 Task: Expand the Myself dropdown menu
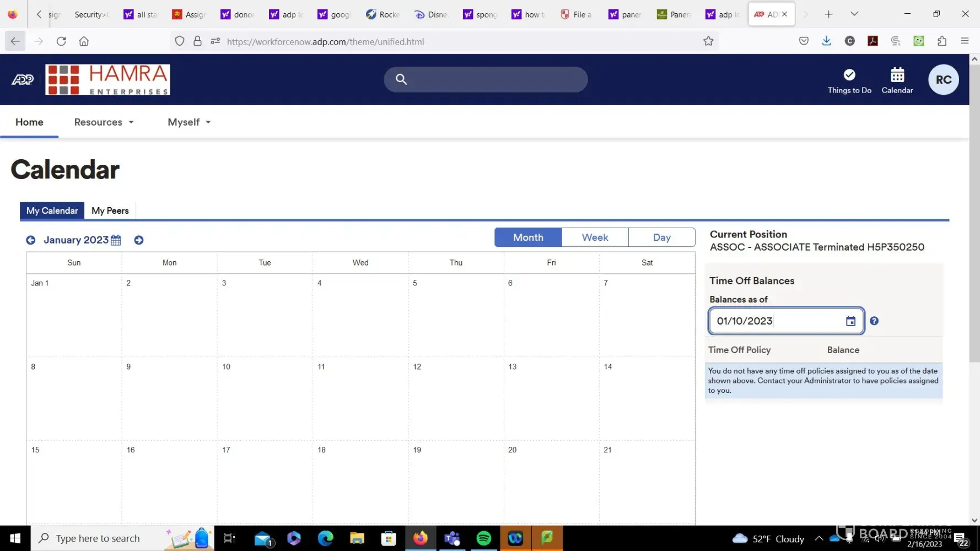click(x=189, y=122)
